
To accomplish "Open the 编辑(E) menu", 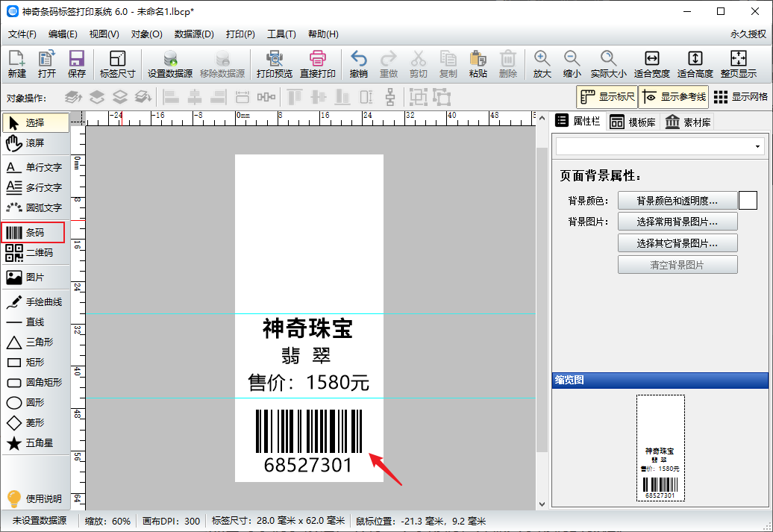I will coord(63,34).
